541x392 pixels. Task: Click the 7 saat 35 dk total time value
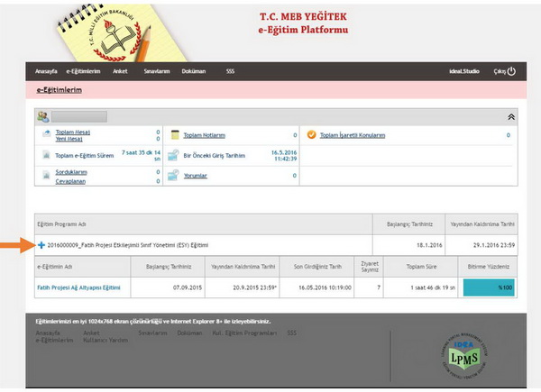[142, 156]
